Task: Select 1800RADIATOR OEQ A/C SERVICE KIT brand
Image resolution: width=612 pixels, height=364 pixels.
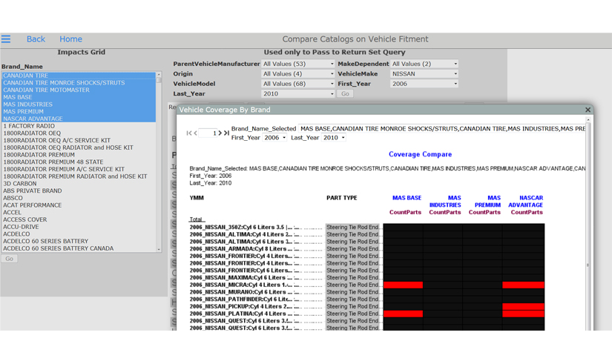Action: pyautogui.click(x=79, y=140)
